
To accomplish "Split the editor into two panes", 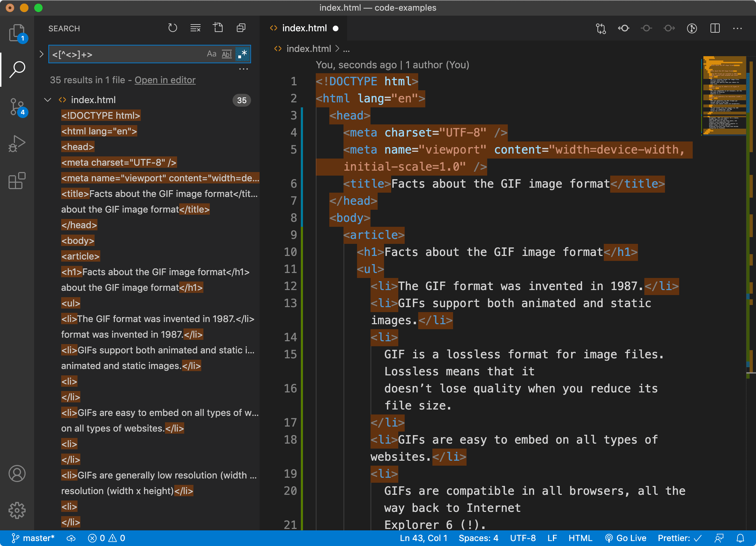I will [715, 28].
